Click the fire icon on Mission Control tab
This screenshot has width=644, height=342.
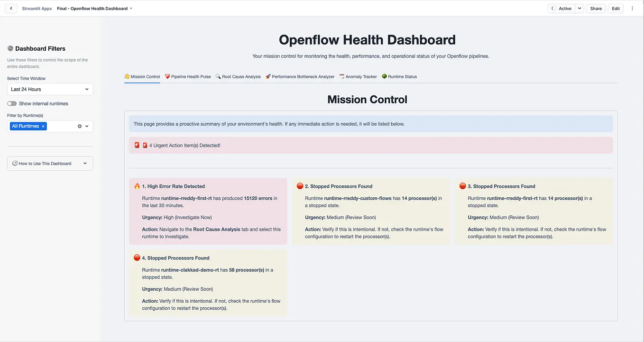tap(127, 76)
